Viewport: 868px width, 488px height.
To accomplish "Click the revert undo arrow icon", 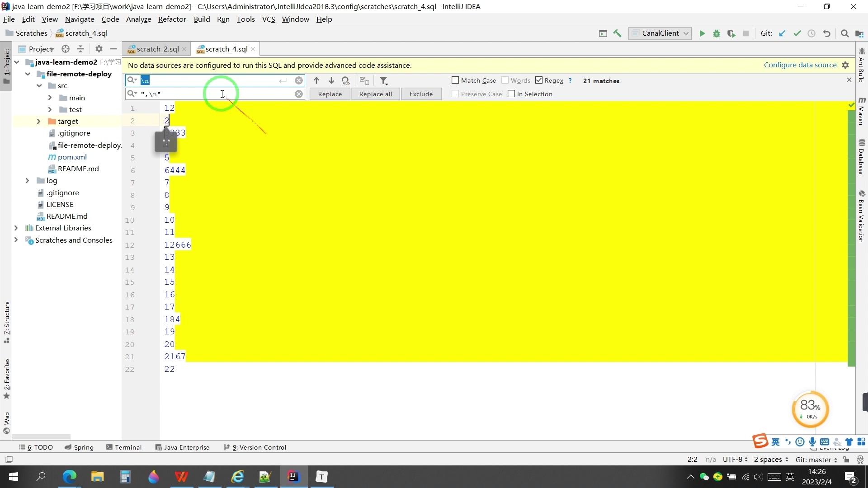I will (826, 33).
